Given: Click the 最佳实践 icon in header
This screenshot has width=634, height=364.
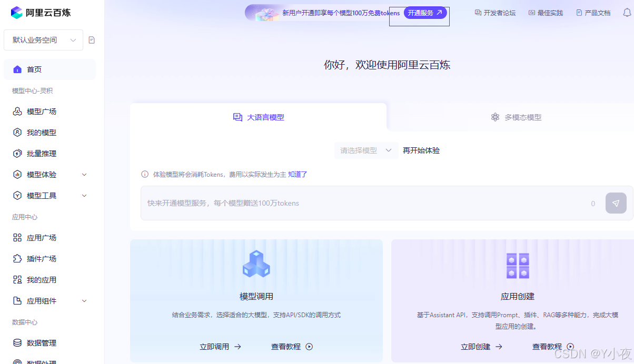Looking at the screenshot, I should coord(532,13).
